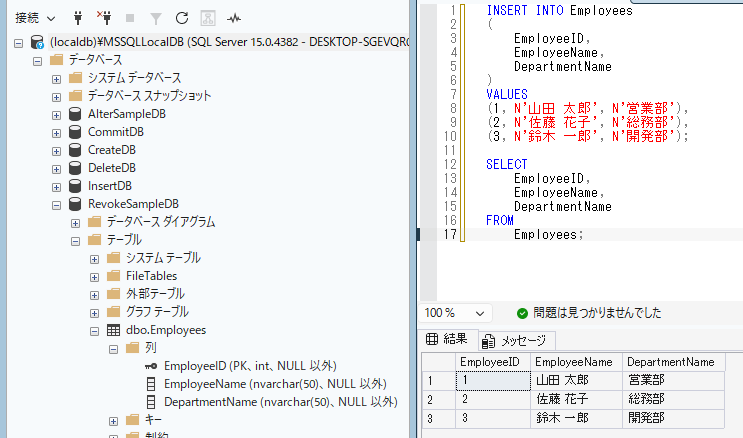Select the データベース folder
The image size is (743, 438).
(x=86, y=60)
